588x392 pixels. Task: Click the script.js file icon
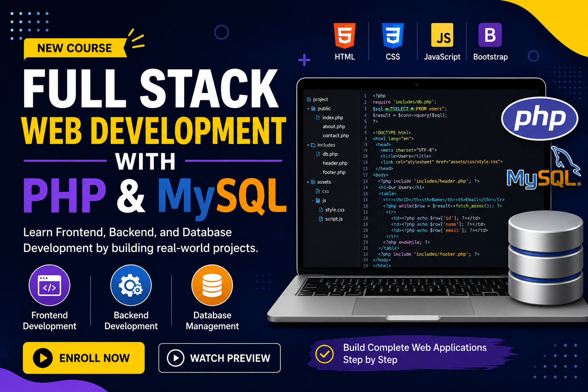[321, 219]
